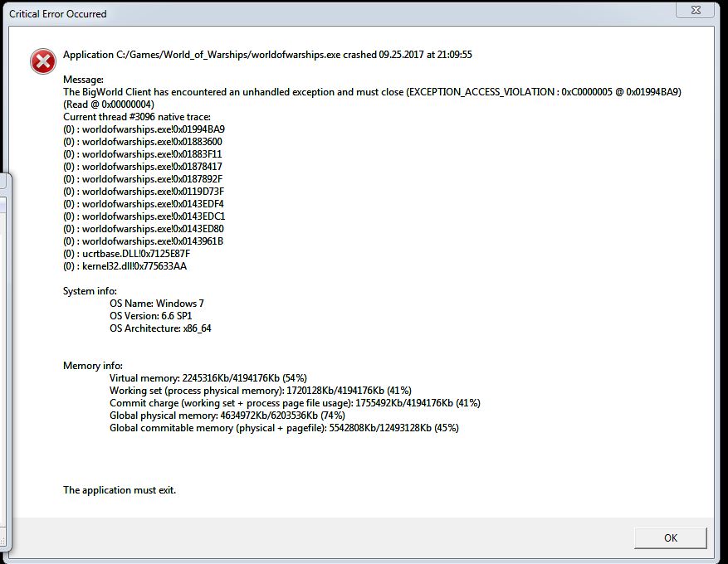The height and width of the screenshot is (564, 728).
Task: Click the application crashed path line
Action: tap(267, 55)
